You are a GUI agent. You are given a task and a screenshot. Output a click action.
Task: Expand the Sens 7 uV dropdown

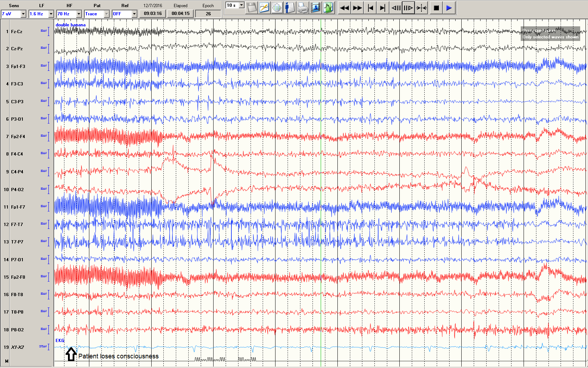23,14
